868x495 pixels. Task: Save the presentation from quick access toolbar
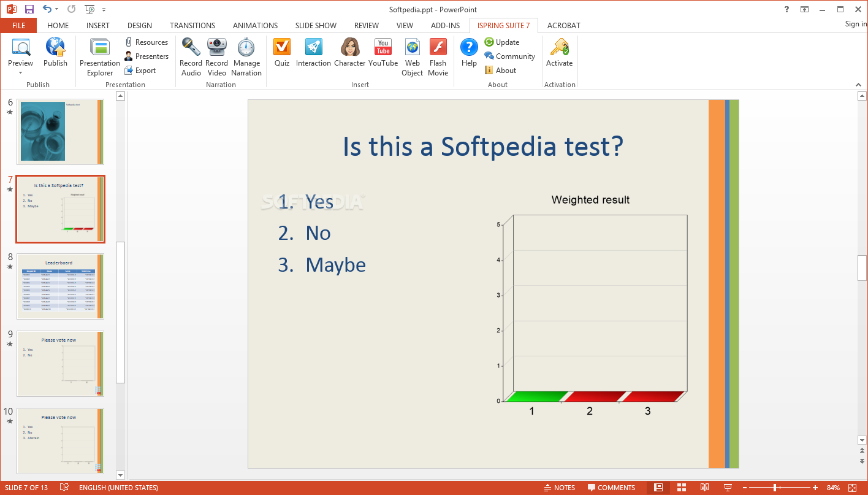pos(29,9)
